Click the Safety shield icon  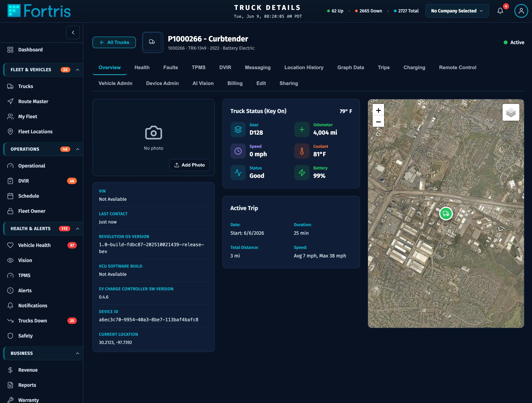click(10, 336)
